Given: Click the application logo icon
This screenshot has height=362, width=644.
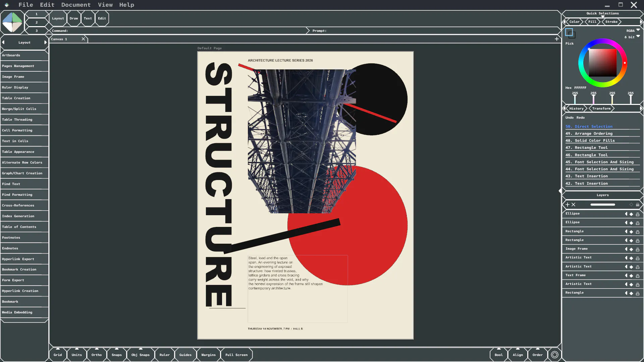Looking at the screenshot, I should (12, 22).
